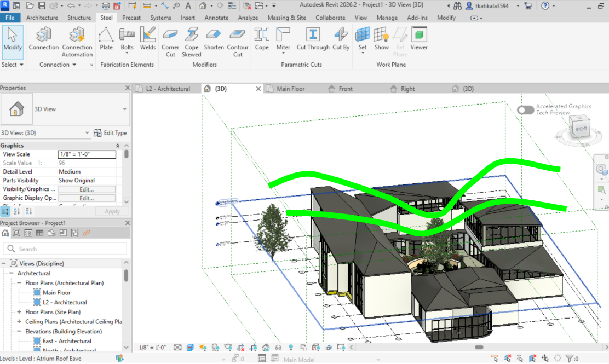
Task: Toggle Temporary Hide/Isolate glasses icon
Action: point(278,348)
